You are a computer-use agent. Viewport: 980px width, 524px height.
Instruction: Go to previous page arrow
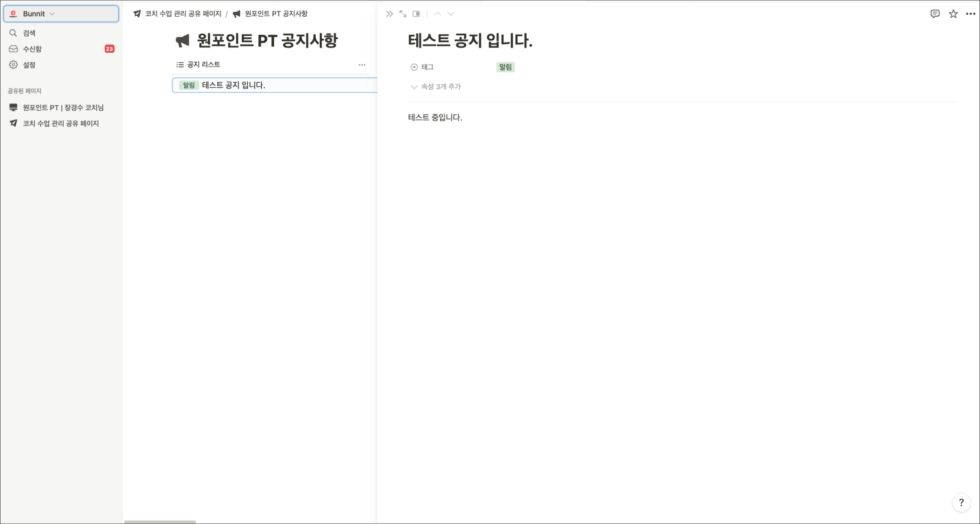point(437,14)
